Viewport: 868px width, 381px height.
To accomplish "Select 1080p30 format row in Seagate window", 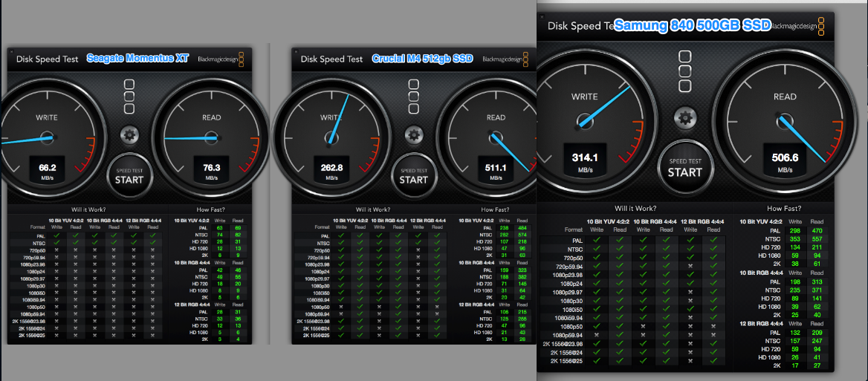I will point(85,286).
